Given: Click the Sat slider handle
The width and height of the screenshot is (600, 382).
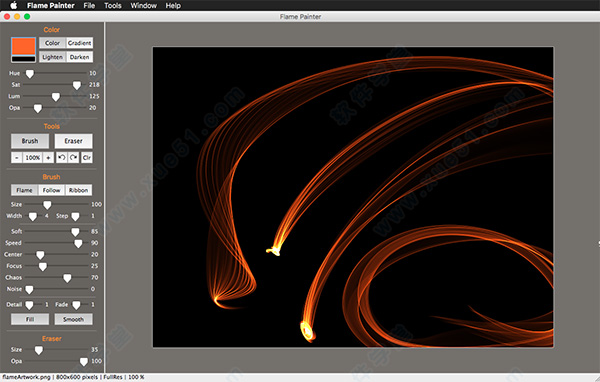Looking at the screenshot, I should [77, 85].
